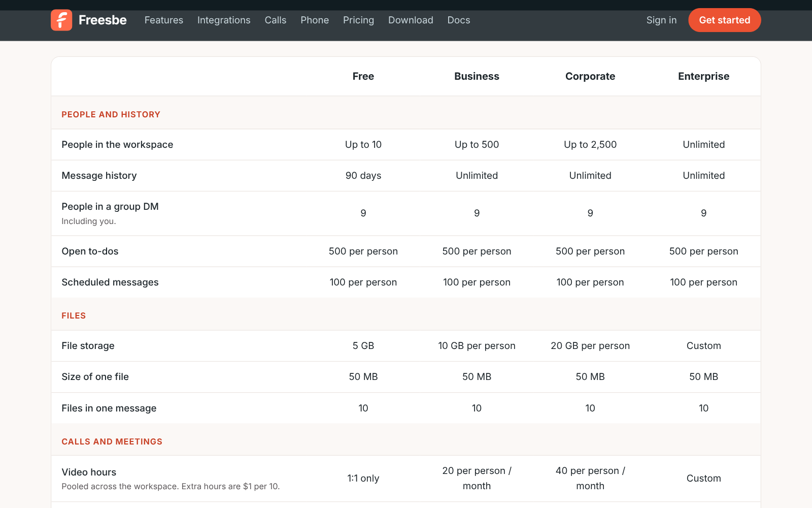Open the Docs link in header

tap(459, 20)
